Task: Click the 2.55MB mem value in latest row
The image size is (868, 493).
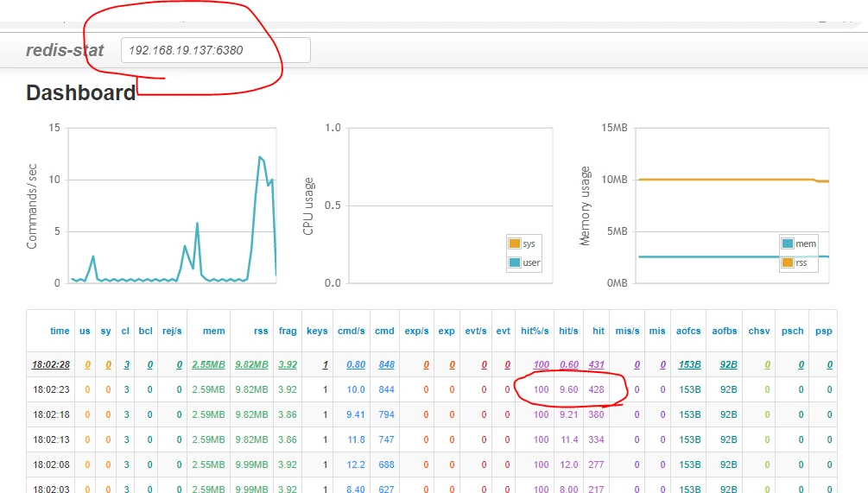Action: coord(209,364)
